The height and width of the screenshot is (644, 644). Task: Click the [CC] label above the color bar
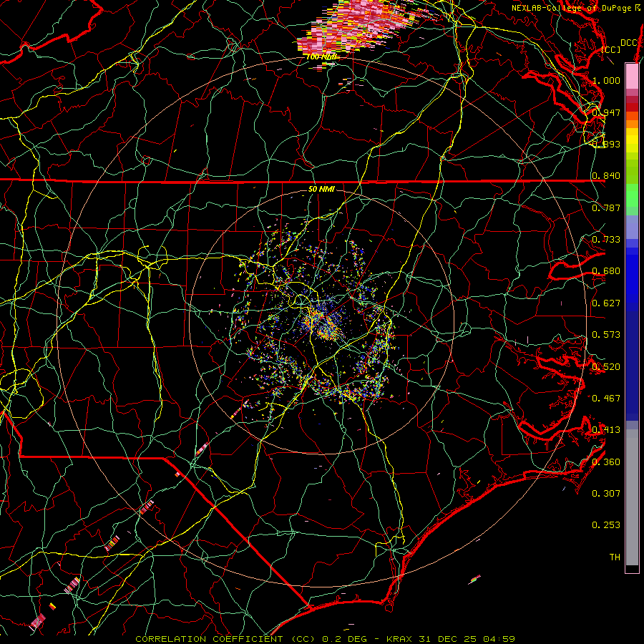pyautogui.click(x=610, y=49)
